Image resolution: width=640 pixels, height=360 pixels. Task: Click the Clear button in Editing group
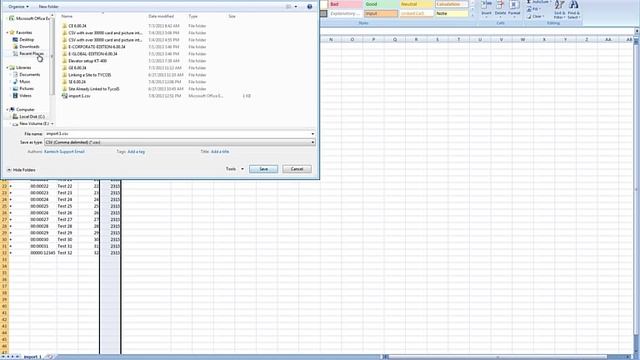point(535,16)
